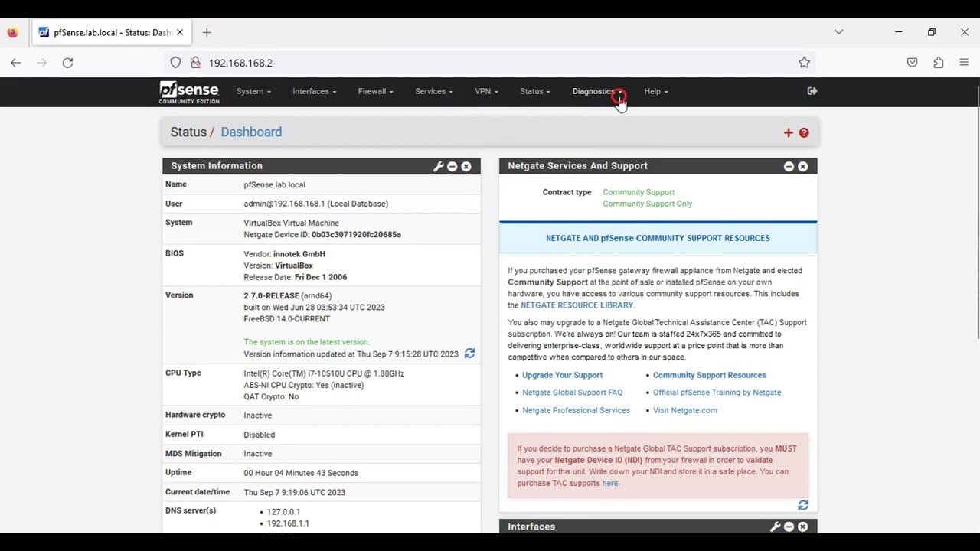Expand the Interfaces menu
980x551 pixels.
[x=314, y=91]
